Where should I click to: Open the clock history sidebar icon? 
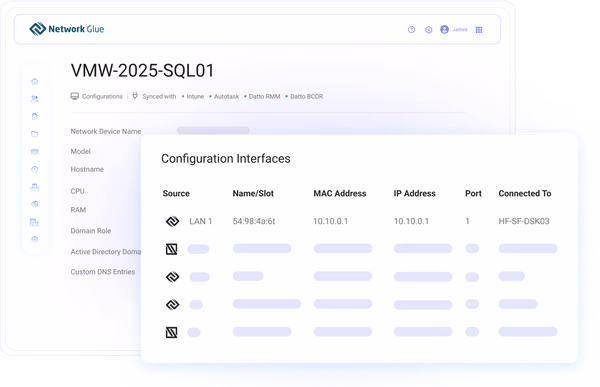[35, 169]
